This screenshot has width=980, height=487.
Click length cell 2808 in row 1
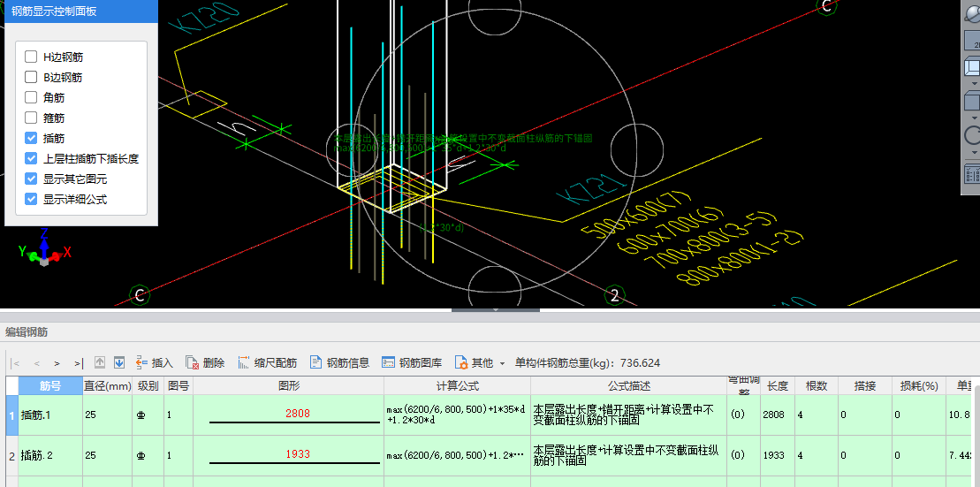click(x=777, y=415)
